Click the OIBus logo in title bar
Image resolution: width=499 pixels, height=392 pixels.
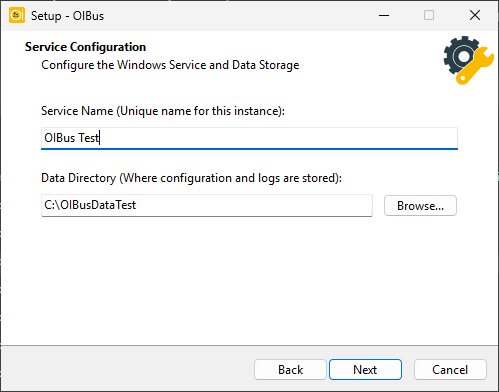pyautogui.click(x=17, y=15)
